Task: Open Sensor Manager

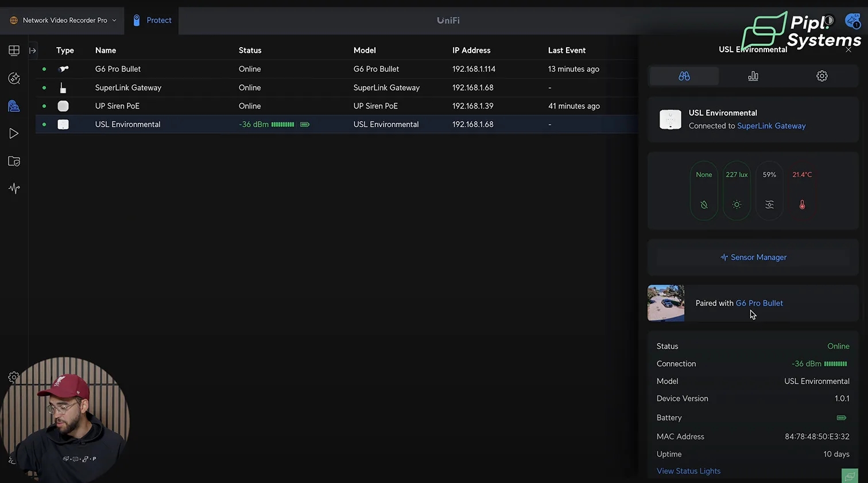Action: coord(753,257)
